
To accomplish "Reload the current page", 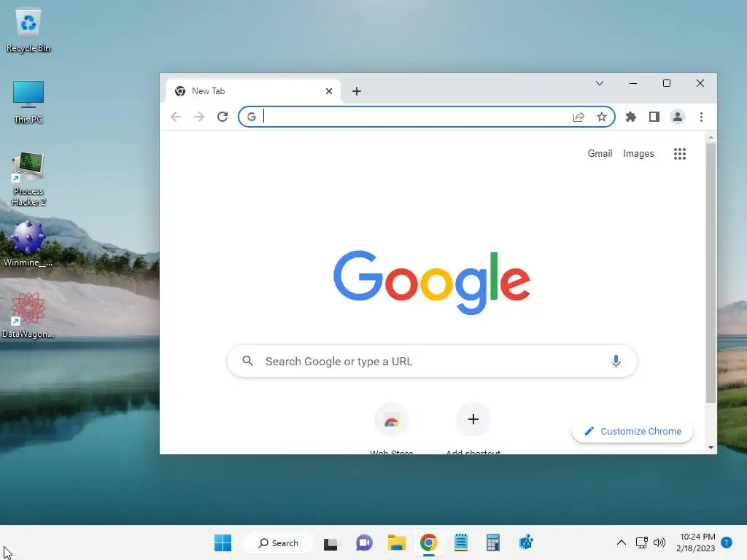I will click(222, 117).
